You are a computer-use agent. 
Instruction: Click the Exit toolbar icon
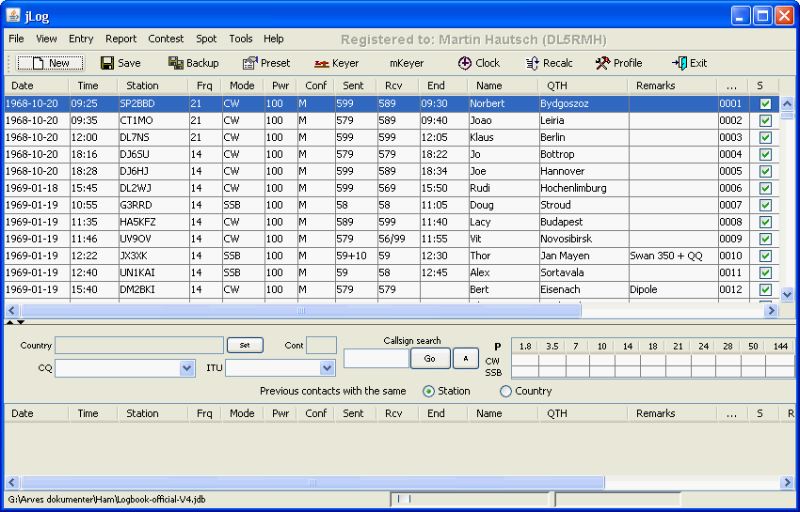click(x=689, y=63)
